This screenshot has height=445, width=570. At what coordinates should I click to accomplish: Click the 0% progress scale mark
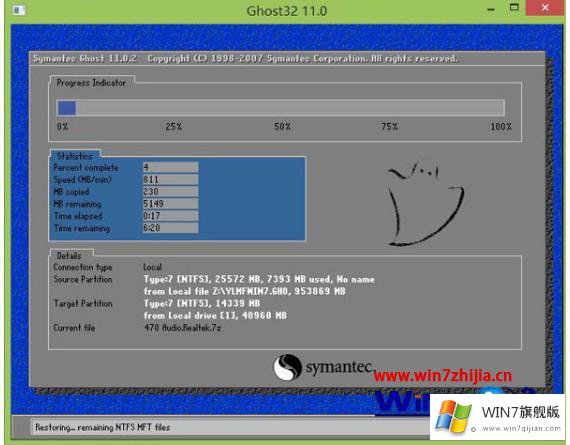click(x=62, y=127)
